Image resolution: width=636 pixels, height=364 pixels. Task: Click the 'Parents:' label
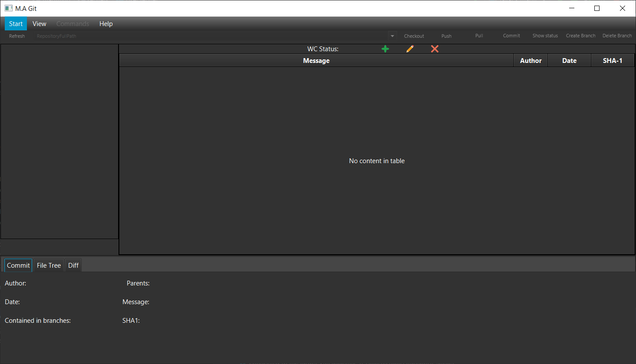pos(138,283)
